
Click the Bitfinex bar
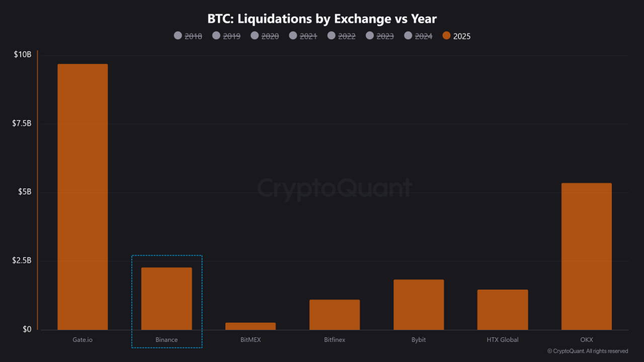tap(335, 315)
